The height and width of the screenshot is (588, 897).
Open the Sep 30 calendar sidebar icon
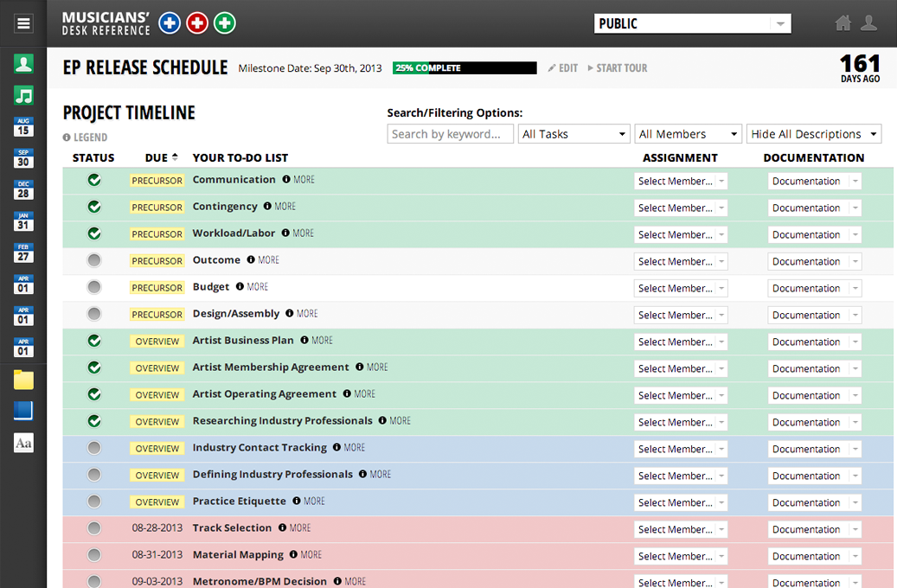[23, 158]
